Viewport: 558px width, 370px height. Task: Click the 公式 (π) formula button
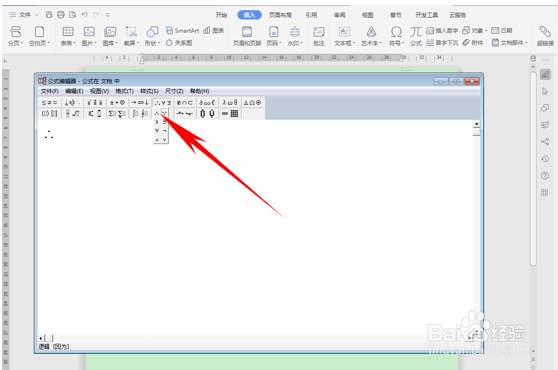pyautogui.click(x=416, y=36)
